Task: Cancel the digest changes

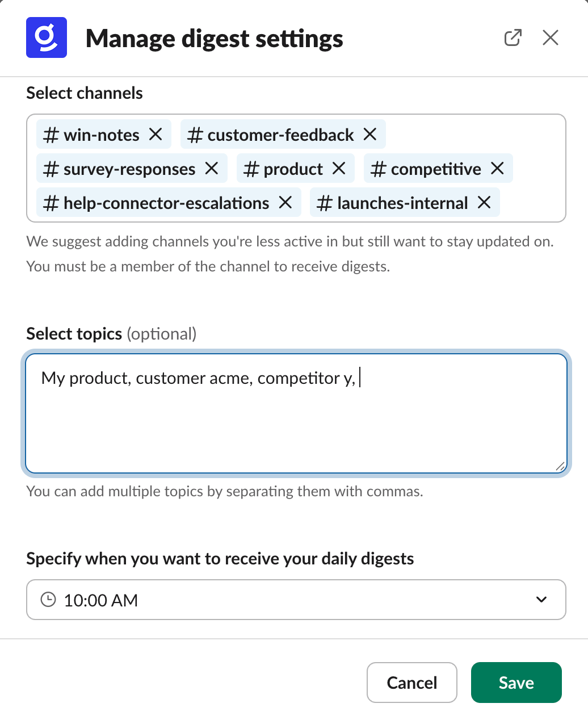Action: [x=411, y=683]
